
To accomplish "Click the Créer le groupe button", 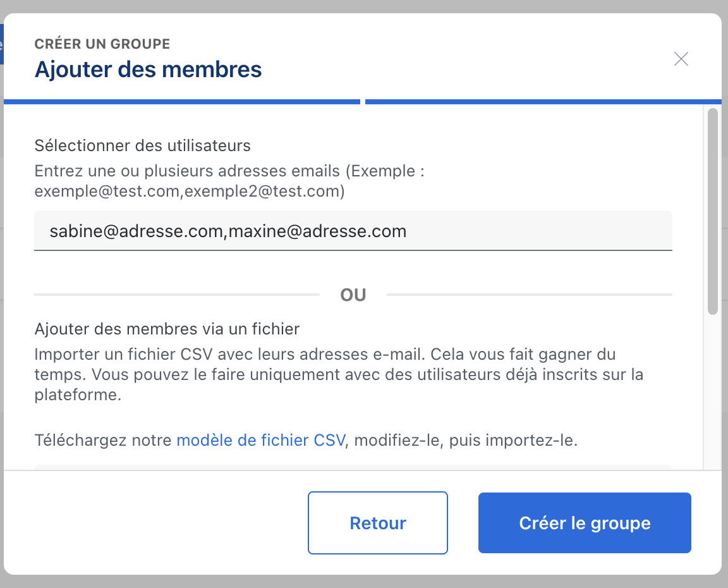I will click(x=585, y=524).
